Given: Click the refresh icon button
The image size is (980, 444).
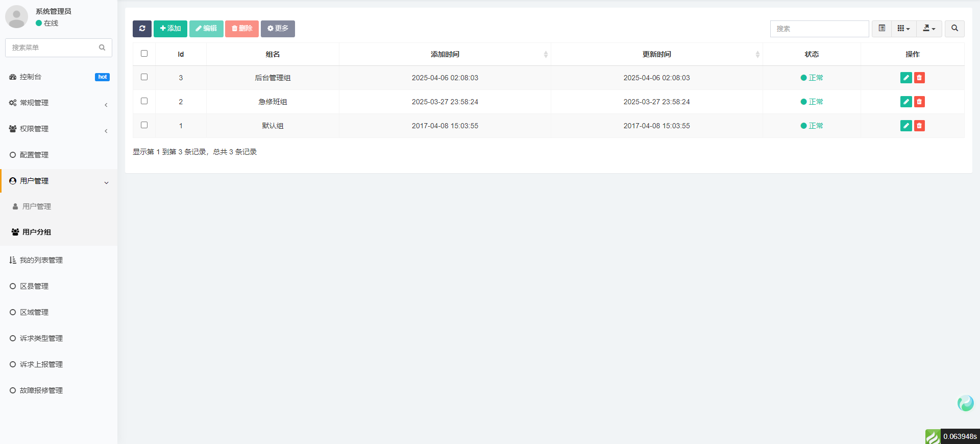Looking at the screenshot, I should (142, 29).
